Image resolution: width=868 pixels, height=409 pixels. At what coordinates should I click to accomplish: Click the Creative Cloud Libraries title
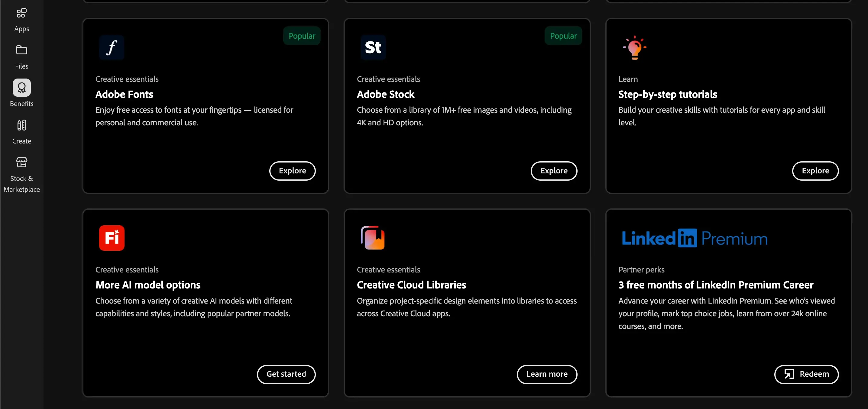coord(411,285)
